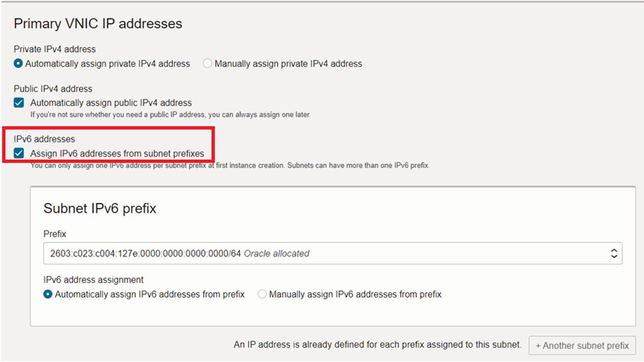The height and width of the screenshot is (362, 644).
Task: Choose automatically assign IPv6 addresses from prefix
Action: click(x=47, y=294)
